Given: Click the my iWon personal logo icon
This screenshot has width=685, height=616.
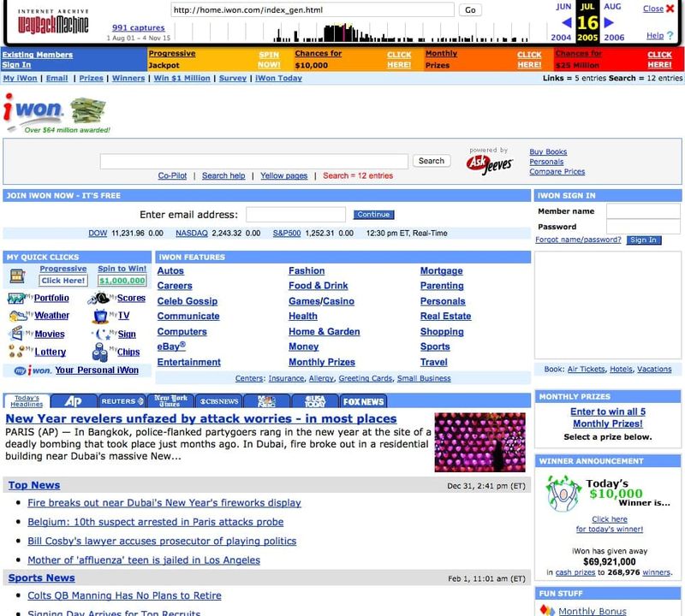Looking at the screenshot, I should point(33,370).
